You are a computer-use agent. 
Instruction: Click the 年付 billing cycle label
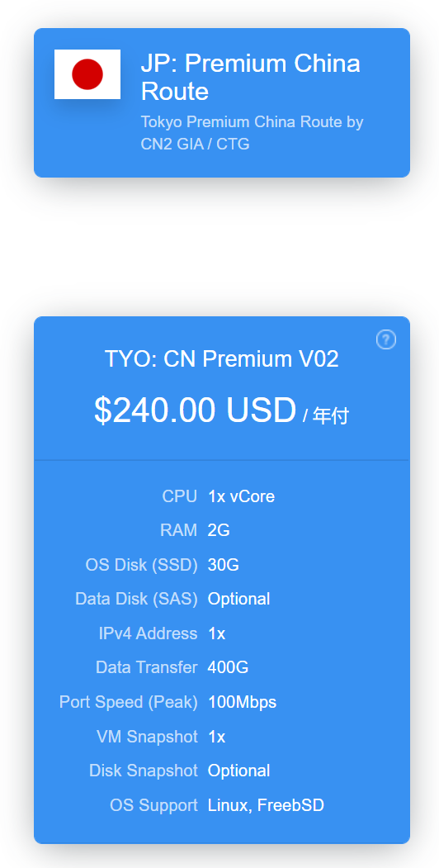click(x=331, y=415)
